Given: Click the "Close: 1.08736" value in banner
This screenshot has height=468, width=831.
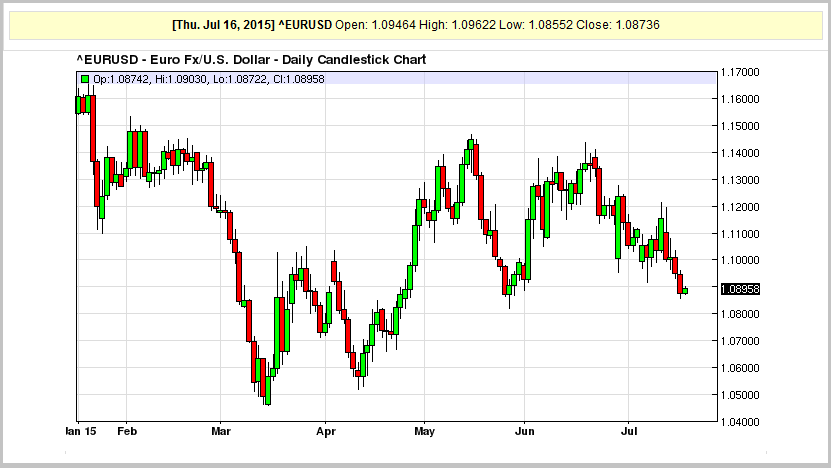Looking at the screenshot, I should click(x=618, y=25).
